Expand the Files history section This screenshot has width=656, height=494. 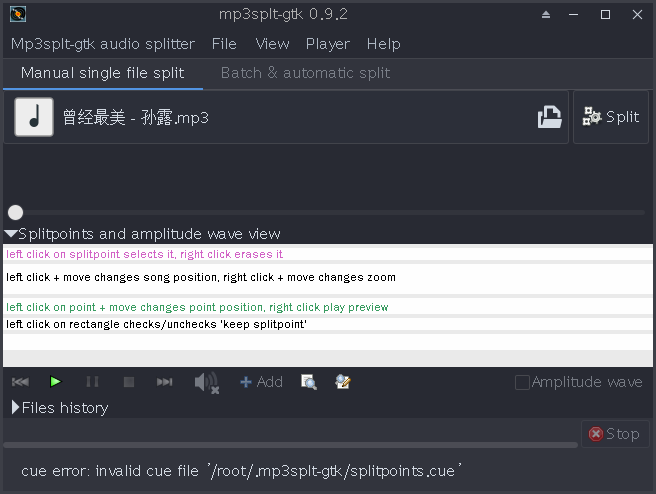click(15, 407)
